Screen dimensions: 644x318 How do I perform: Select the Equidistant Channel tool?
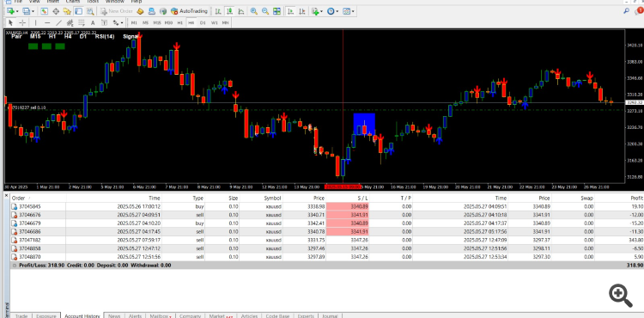coord(70,22)
